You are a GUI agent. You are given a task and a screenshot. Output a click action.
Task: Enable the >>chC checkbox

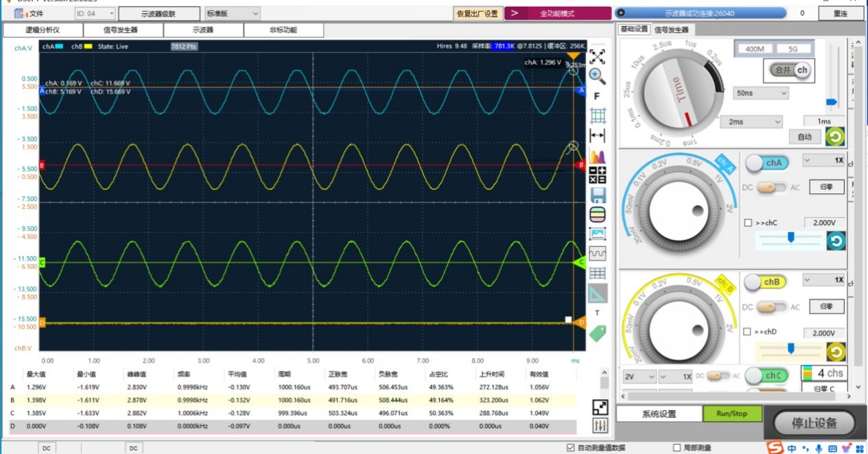[x=748, y=222]
